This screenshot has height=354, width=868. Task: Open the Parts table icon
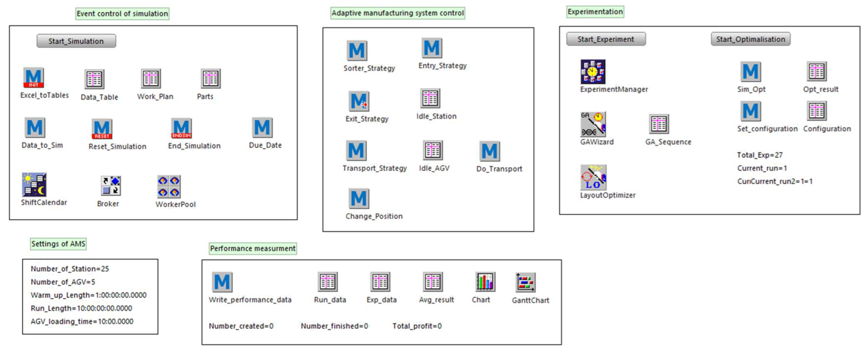(x=210, y=78)
